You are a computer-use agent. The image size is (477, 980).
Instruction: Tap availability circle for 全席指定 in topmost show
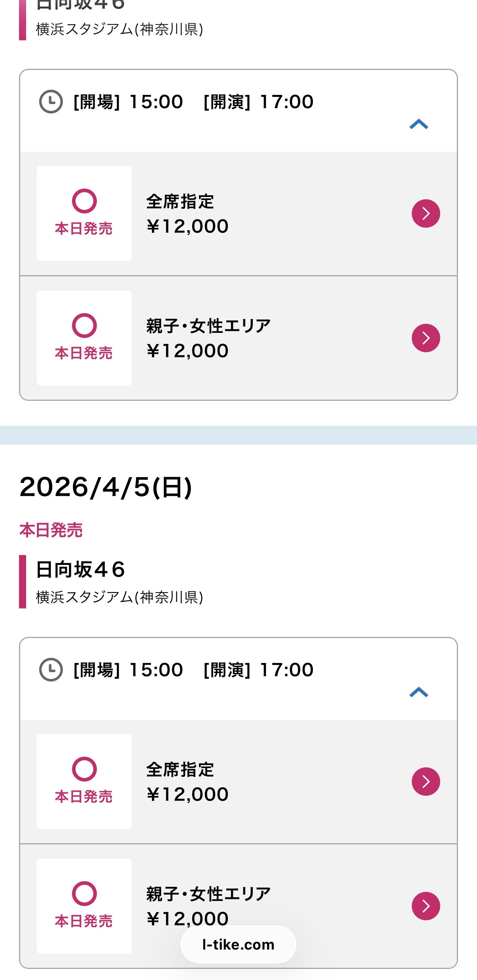pos(84,201)
